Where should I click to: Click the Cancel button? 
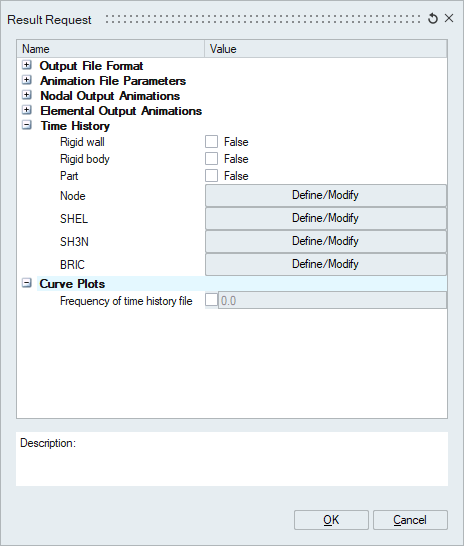(x=410, y=520)
